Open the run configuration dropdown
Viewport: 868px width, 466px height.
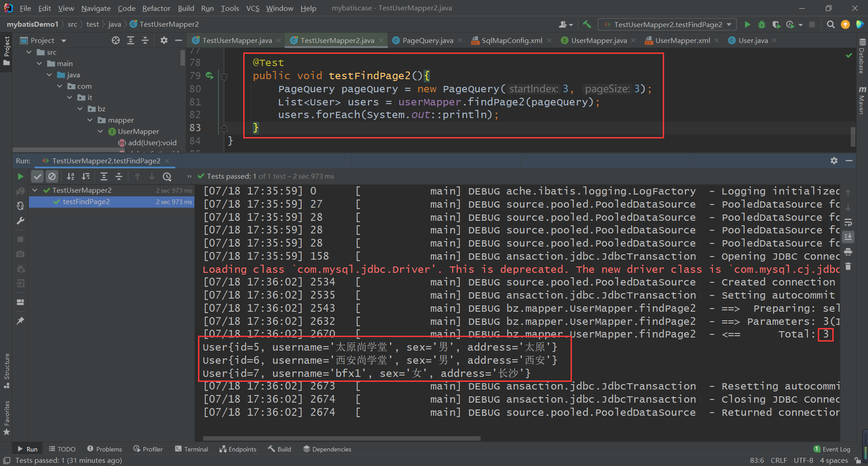[x=667, y=24]
